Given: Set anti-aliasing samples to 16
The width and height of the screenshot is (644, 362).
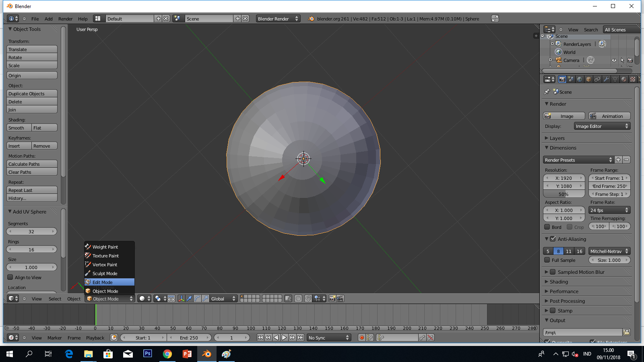Looking at the screenshot, I should pyautogui.click(x=580, y=251).
